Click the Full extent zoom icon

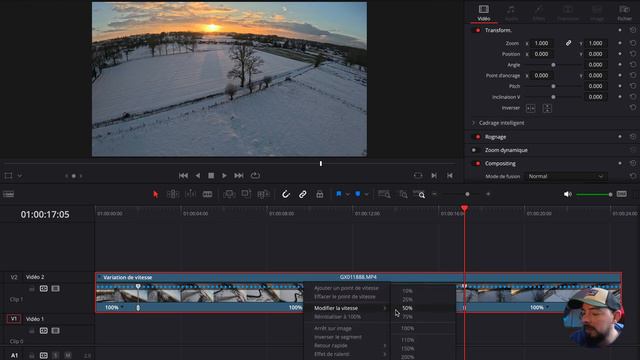point(384,194)
